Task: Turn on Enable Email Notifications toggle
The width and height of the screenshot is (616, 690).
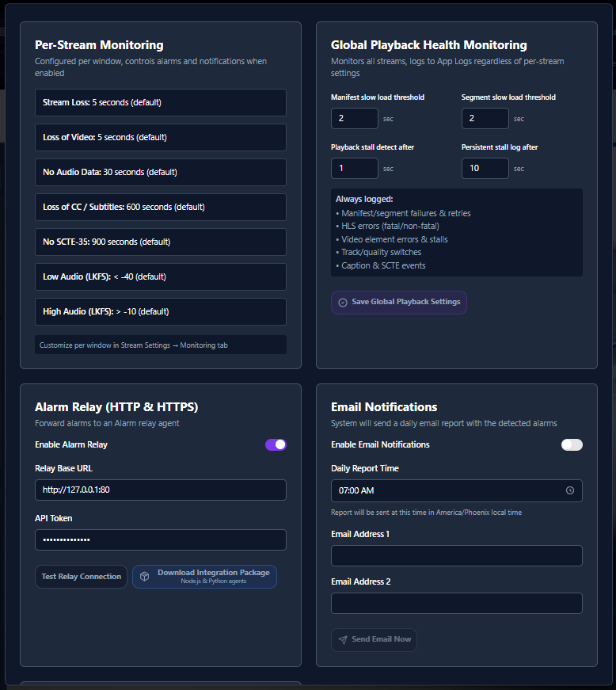Action: [572, 444]
